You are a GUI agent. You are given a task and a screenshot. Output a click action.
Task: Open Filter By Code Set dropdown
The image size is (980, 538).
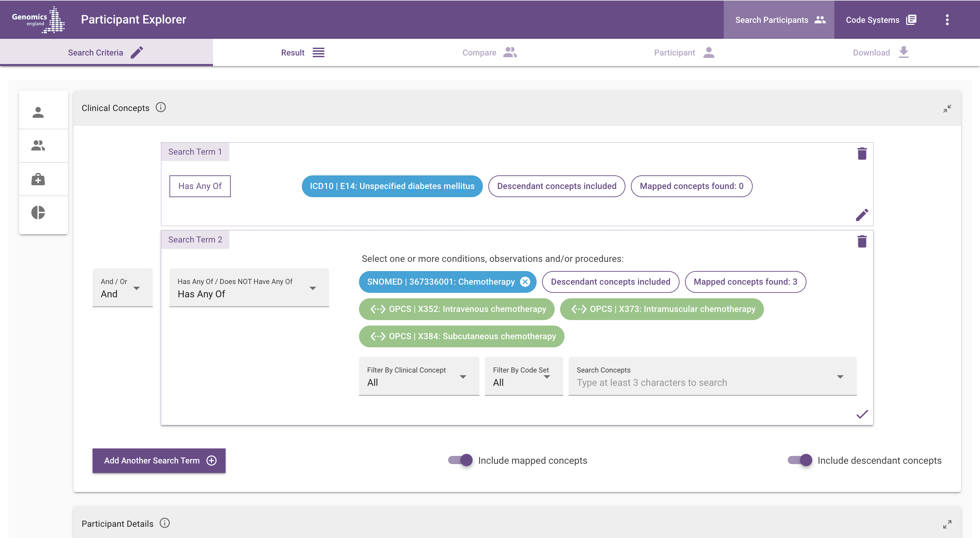[x=523, y=376]
